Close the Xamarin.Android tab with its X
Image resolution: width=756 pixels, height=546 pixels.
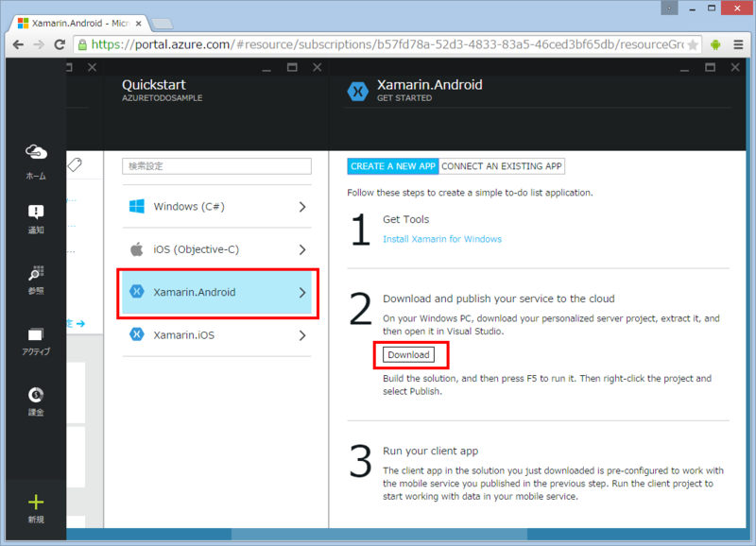[x=138, y=23]
